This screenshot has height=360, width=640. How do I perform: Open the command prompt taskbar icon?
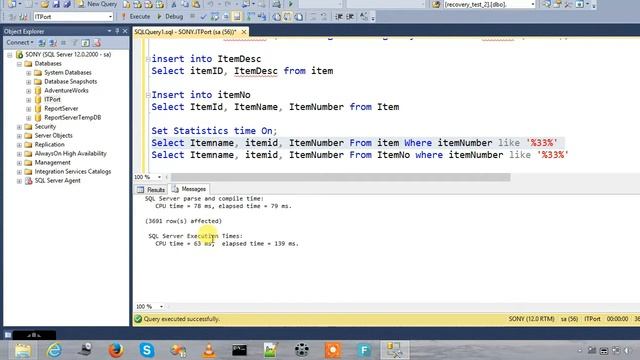tap(240, 350)
